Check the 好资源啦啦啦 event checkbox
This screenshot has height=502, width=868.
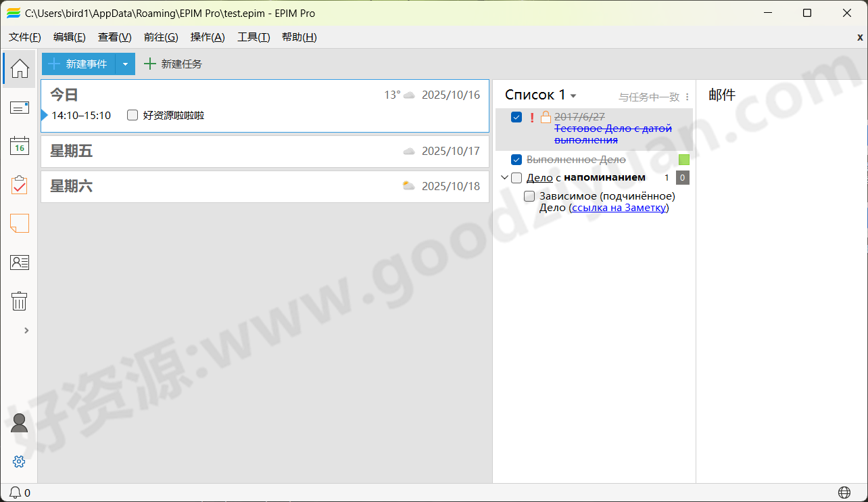[x=132, y=115]
